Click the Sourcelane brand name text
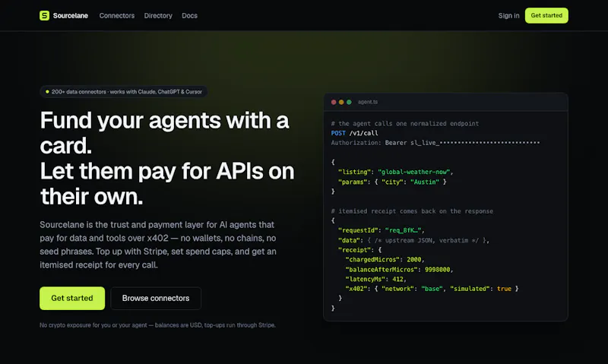Screen dimensions: 608x364 71,15
